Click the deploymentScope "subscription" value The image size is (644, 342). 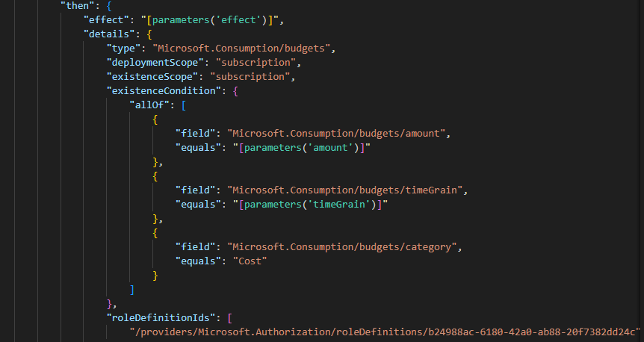pyautogui.click(x=256, y=63)
